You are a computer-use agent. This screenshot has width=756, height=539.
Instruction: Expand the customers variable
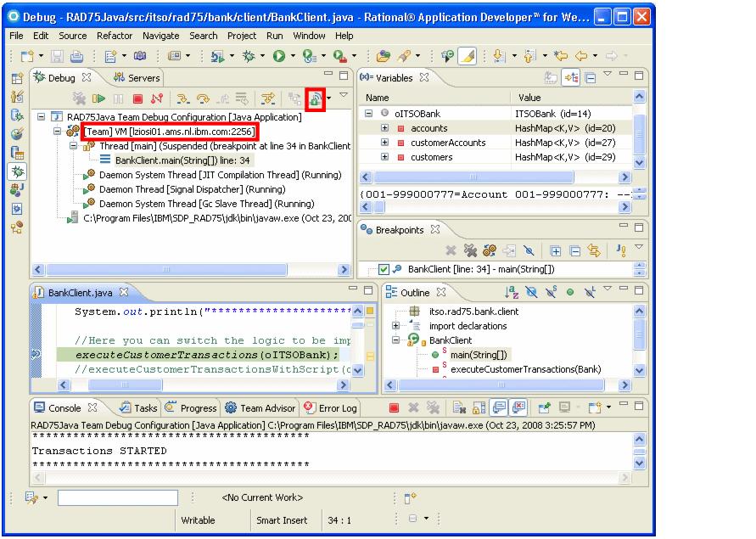[384, 157]
